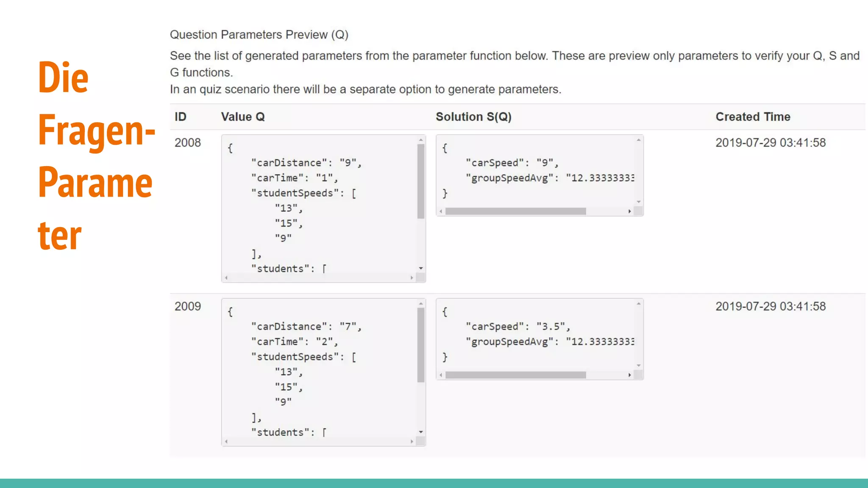Click the row ID 2009 cell
868x488 pixels.
(188, 306)
